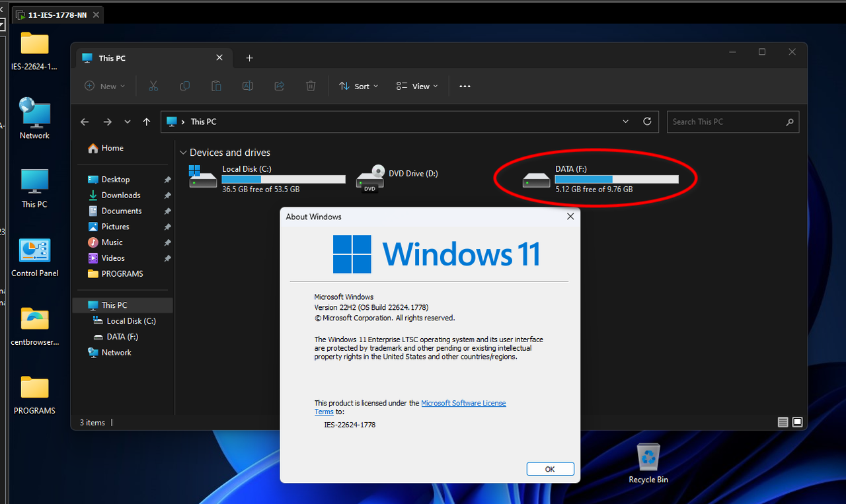Open the New dropdown menu
Viewport: 846px width, 504px height.
(105, 86)
